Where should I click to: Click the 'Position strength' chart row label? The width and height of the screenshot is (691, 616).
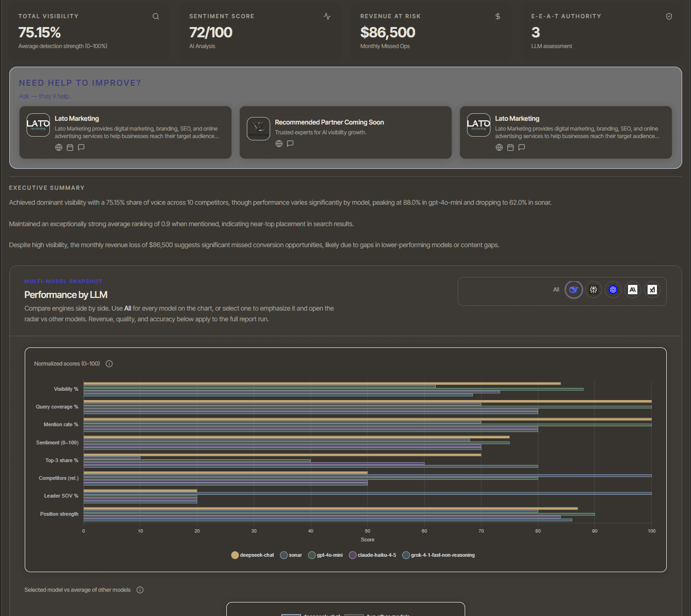pos(59,514)
